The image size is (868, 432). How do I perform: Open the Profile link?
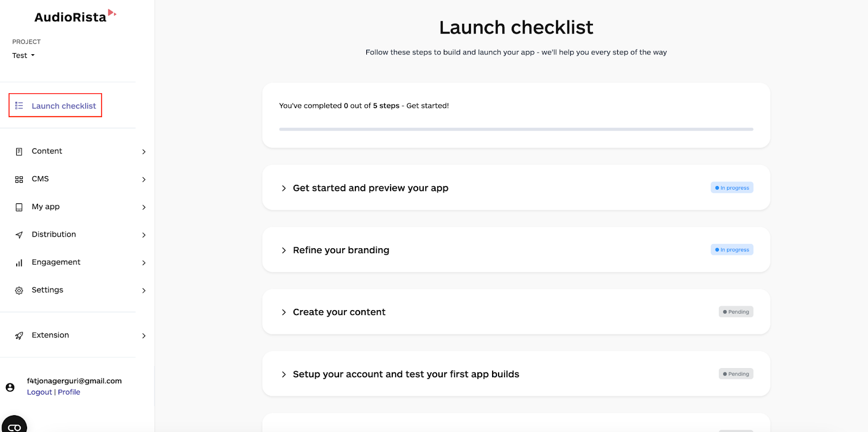point(69,392)
